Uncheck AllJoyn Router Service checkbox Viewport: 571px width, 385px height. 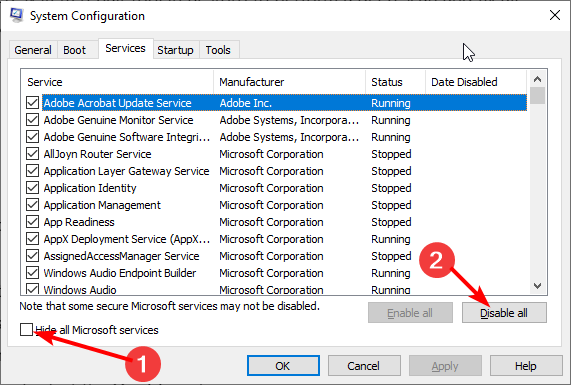pyautogui.click(x=32, y=154)
